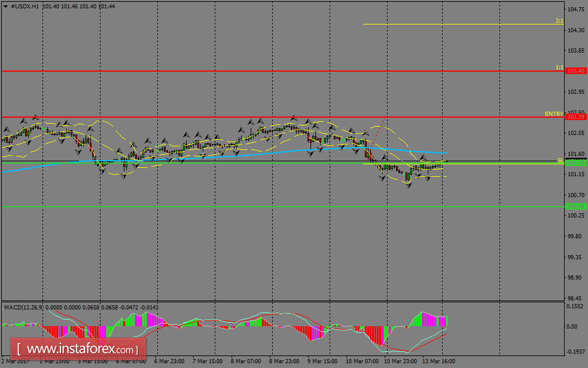The width and height of the screenshot is (588, 368).
Task: Click the yellow ENTRY label
Action: click(553, 114)
